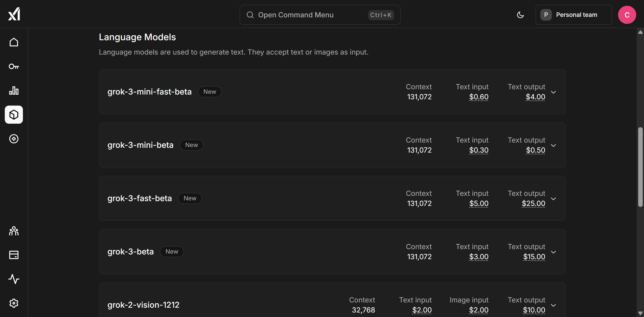Expand the grok-3-mini-beta row chevron
Screen dimensions: 644x317
[553, 145]
